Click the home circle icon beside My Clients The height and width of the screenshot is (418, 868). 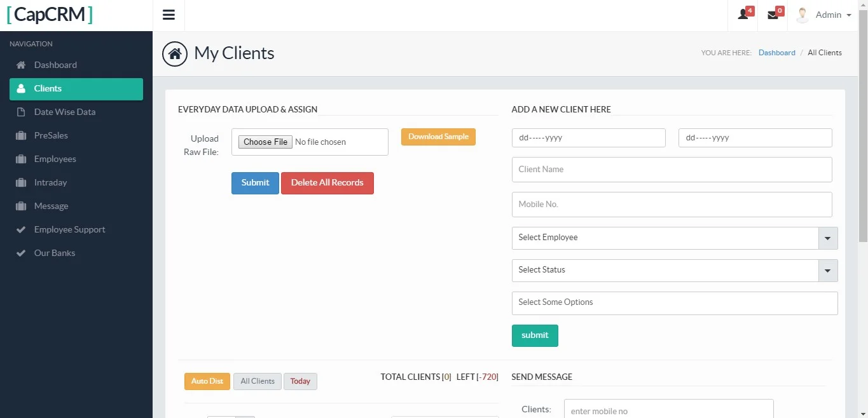coord(175,53)
